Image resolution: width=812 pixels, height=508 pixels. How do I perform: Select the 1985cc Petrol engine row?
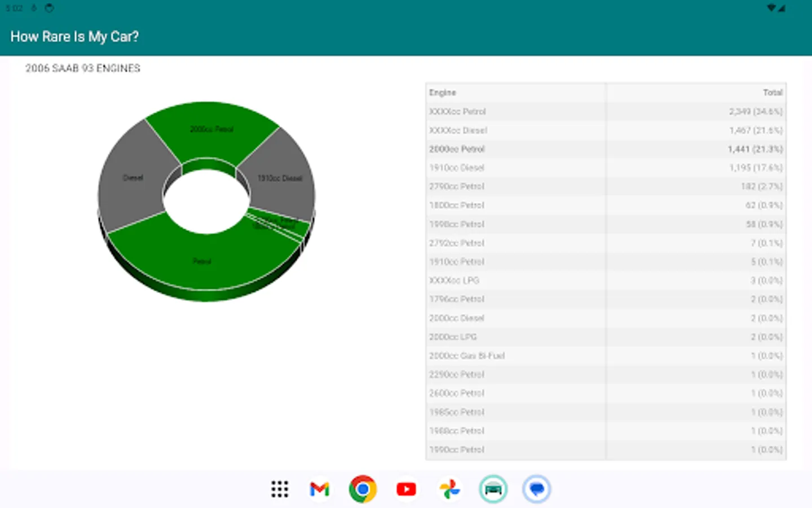(x=606, y=412)
